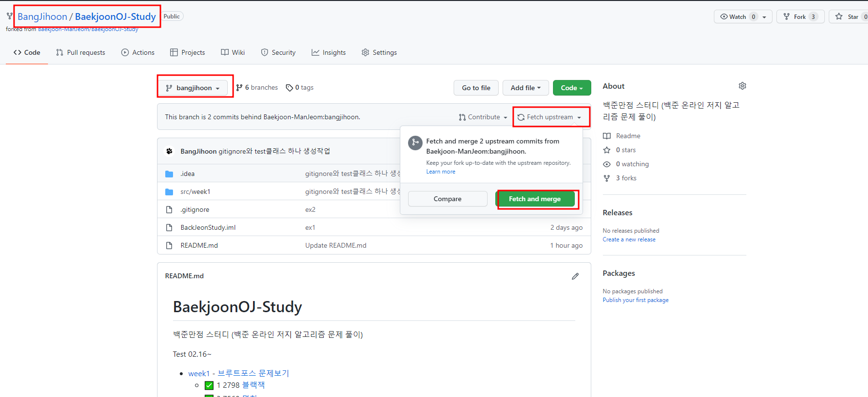
Task: Switch to the Pull requests tab
Action: (80, 52)
